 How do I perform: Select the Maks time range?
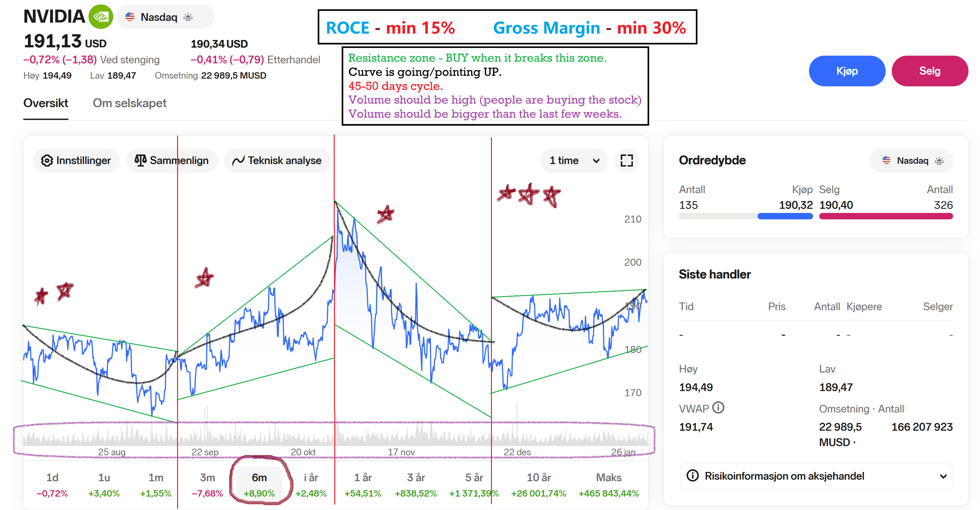(x=608, y=484)
